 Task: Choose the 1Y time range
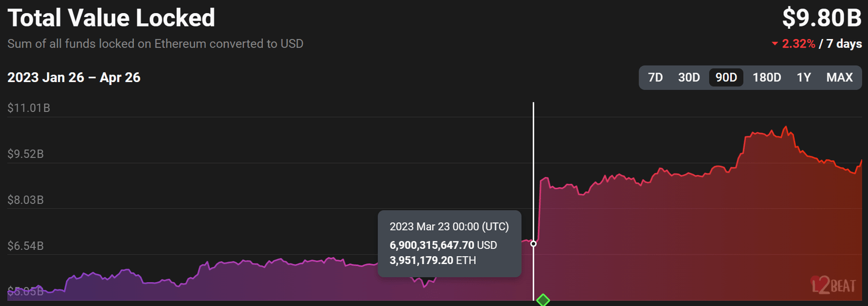click(x=804, y=77)
